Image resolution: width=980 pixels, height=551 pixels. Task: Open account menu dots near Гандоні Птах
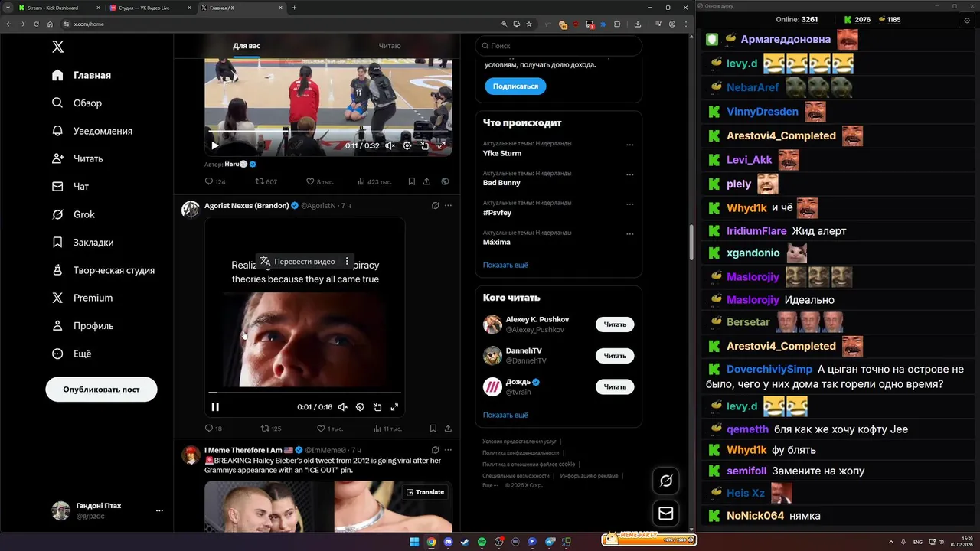point(159,510)
